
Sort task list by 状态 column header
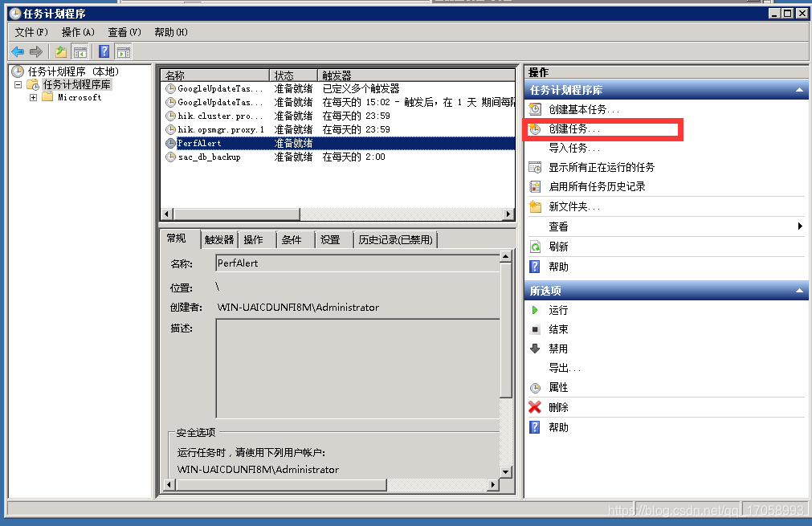tap(293, 75)
